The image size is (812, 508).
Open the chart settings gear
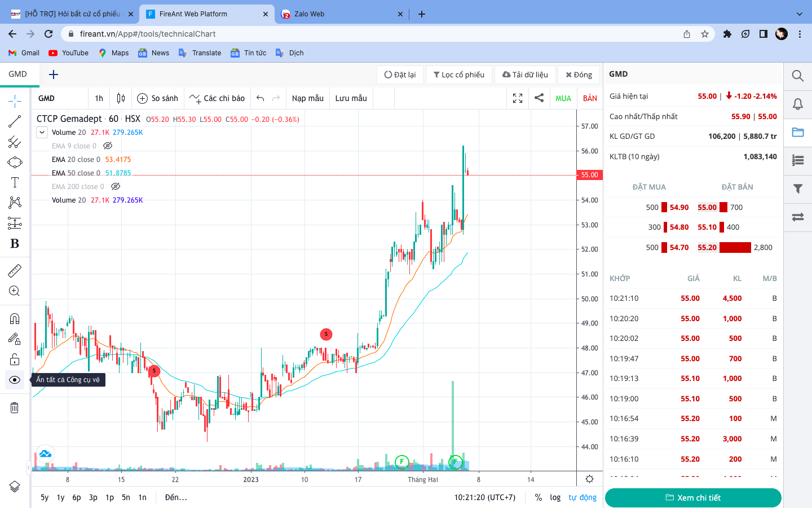589,479
